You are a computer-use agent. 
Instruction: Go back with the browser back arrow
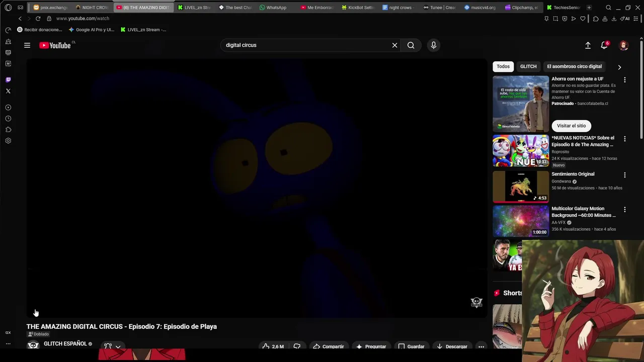(x=20, y=19)
